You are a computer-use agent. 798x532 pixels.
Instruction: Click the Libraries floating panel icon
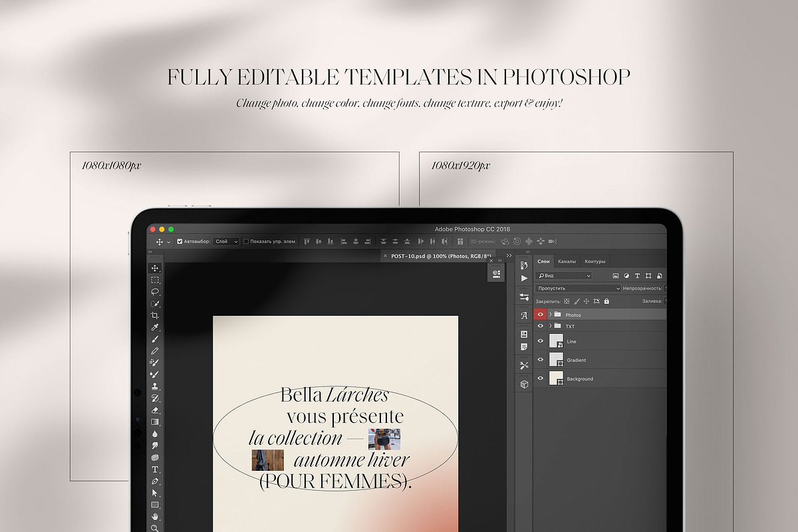[x=496, y=273]
